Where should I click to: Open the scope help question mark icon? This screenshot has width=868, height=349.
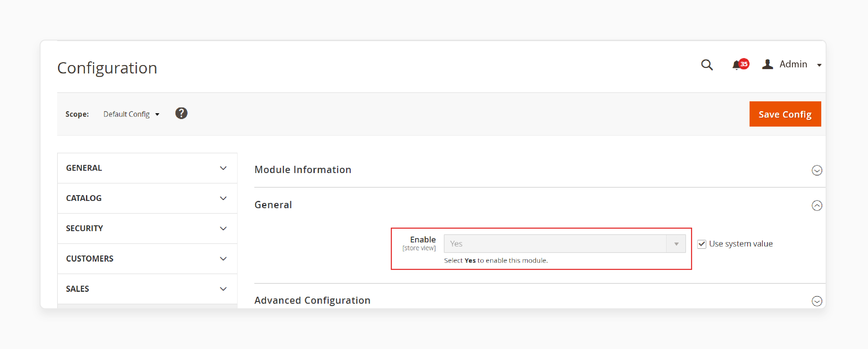pyautogui.click(x=181, y=114)
